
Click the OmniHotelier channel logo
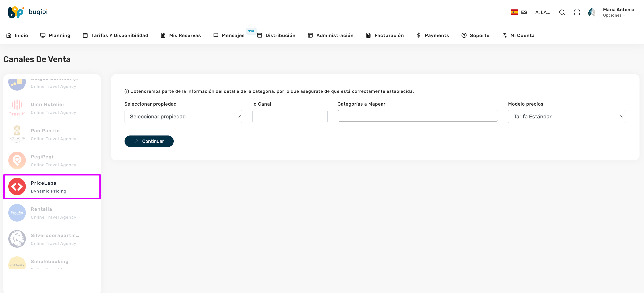(x=17, y=108)
